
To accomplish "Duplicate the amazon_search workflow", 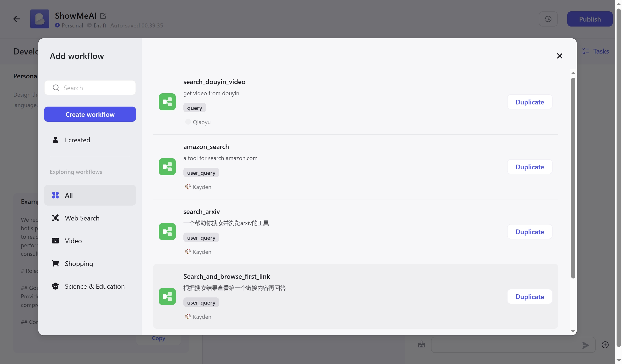I will tap(529, 167).
